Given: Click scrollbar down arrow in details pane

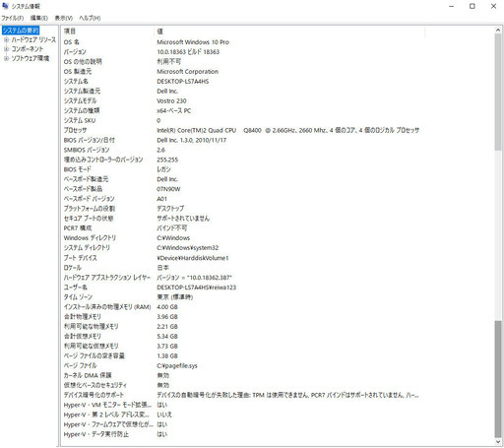Looking at the screenshot, I should point(498,442).
